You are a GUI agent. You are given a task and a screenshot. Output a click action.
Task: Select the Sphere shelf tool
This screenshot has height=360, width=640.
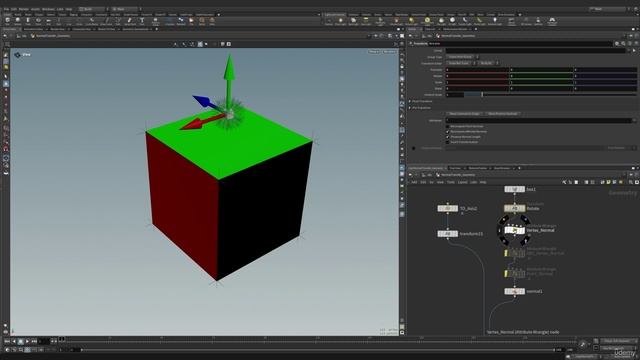coord(18,21)
